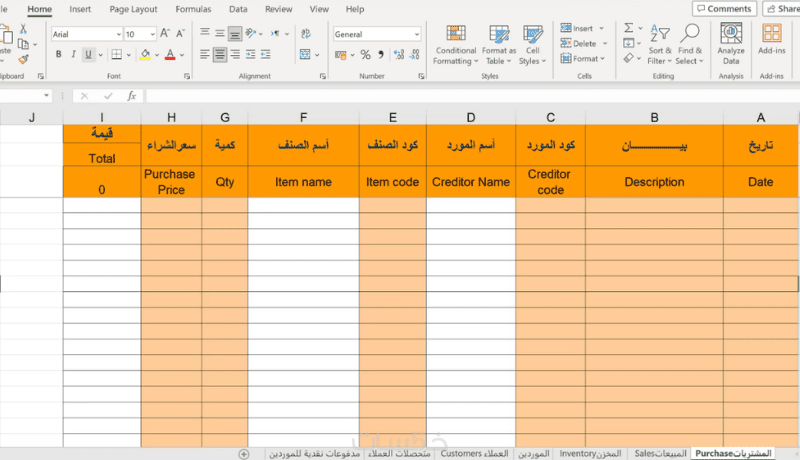Image resolution: width=800 pixels, height=460 pixels.
Task: Apply yellow Fill Color
Action: point(145,55)
